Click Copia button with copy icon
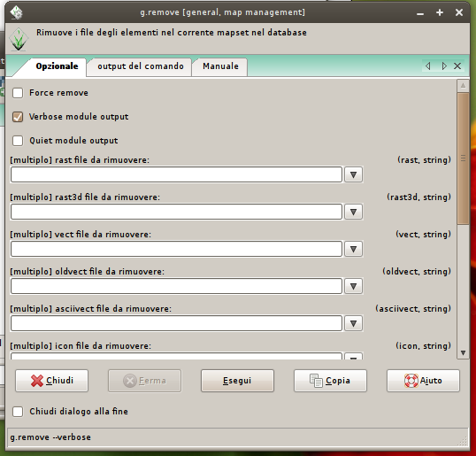This screenshot has height=456, width=476. (330, 381)
